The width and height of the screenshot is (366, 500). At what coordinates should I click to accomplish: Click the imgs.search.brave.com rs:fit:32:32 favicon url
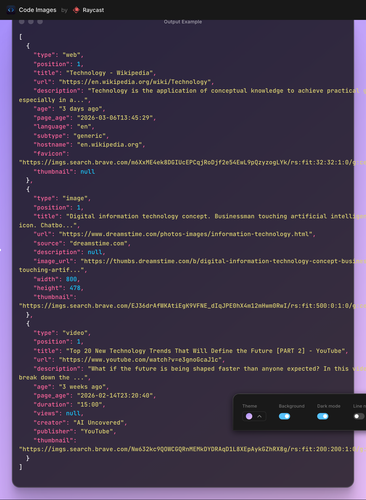click(192, 163)
